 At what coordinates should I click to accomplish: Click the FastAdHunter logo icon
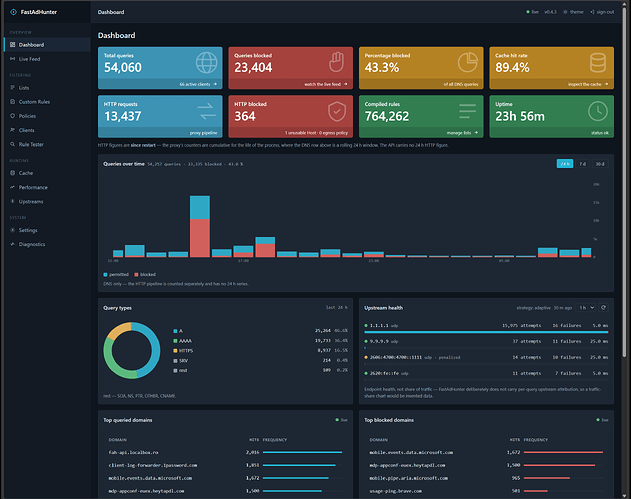(x=13, y=12)
